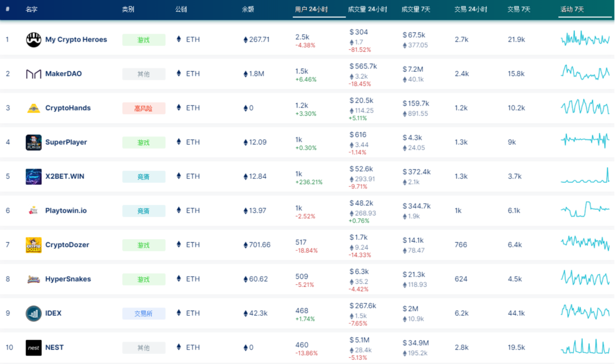
Task: Click the activity sparkline for Playtowin.io
Action: point(585,209)
